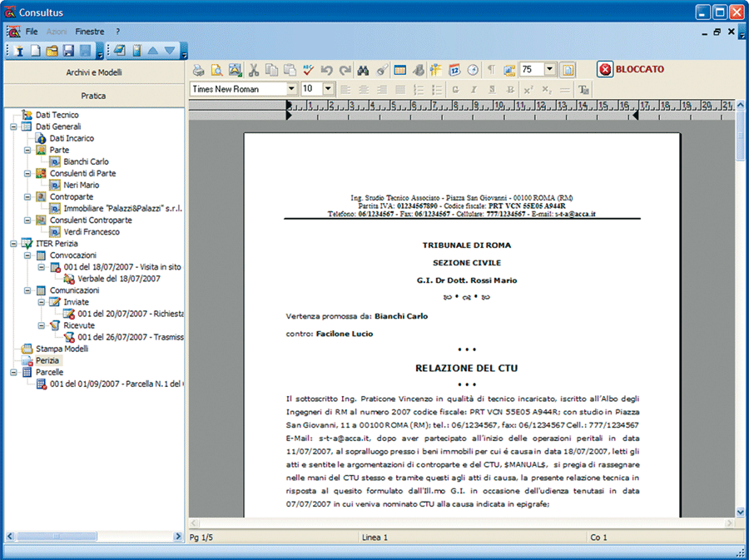Click the bulleted list icon
This screenshot has width=749, height=560.
tap(437, 89)
